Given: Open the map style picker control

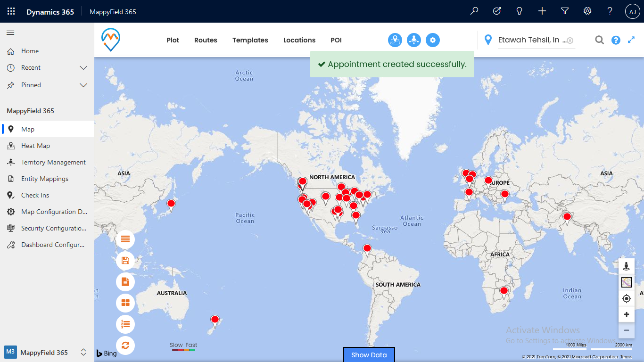Looking at the screenshot, I should point(627,282).
